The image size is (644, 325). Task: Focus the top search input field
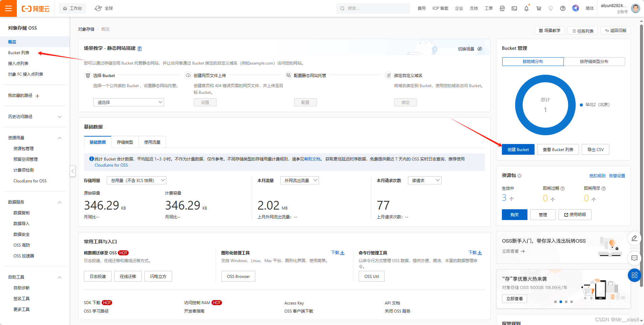[373, 8]
